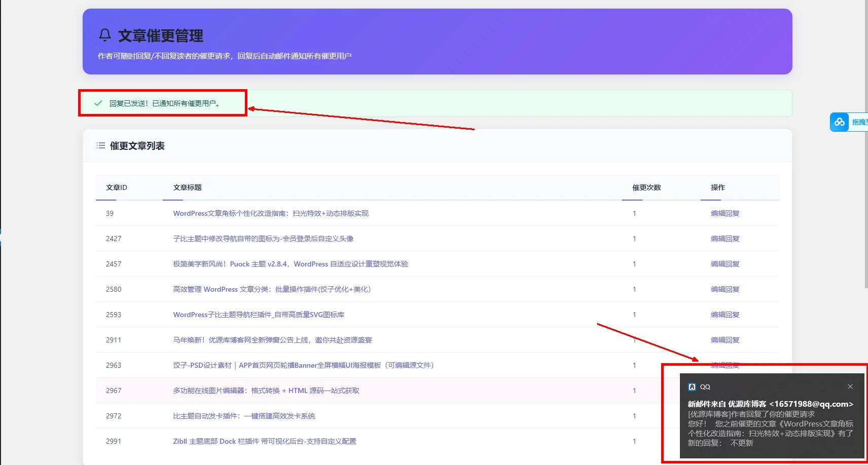Open the Baidu Netdisk floating panel icon
868x465 pixels.
tap(839, 122)
